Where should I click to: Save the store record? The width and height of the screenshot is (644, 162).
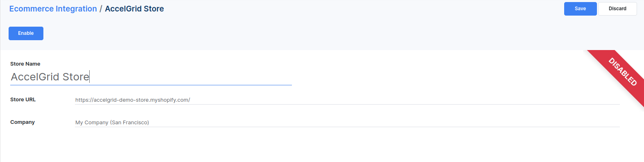[x=580, y=9]
